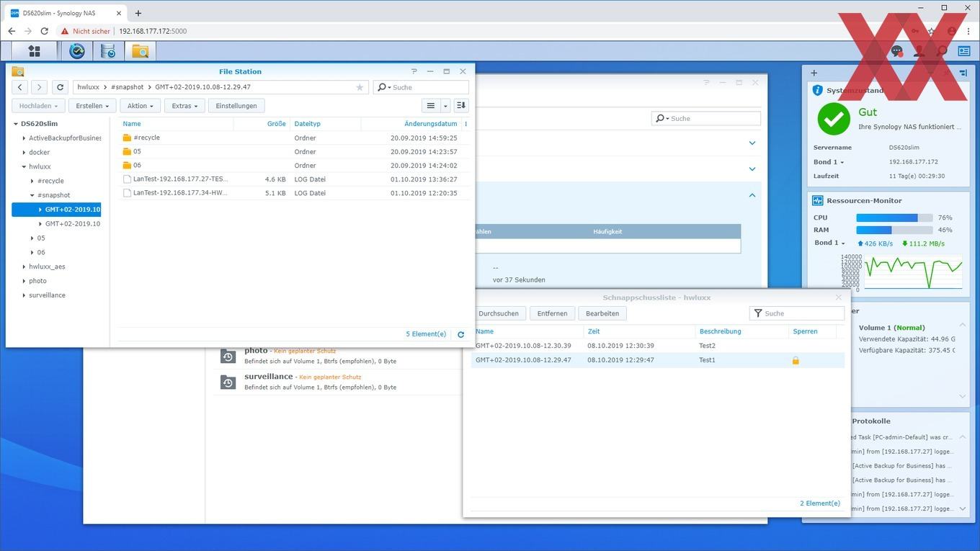This screenshot has height=551, width=980.
Task: Add a widget with plus icon
Action: coord(814,73)
